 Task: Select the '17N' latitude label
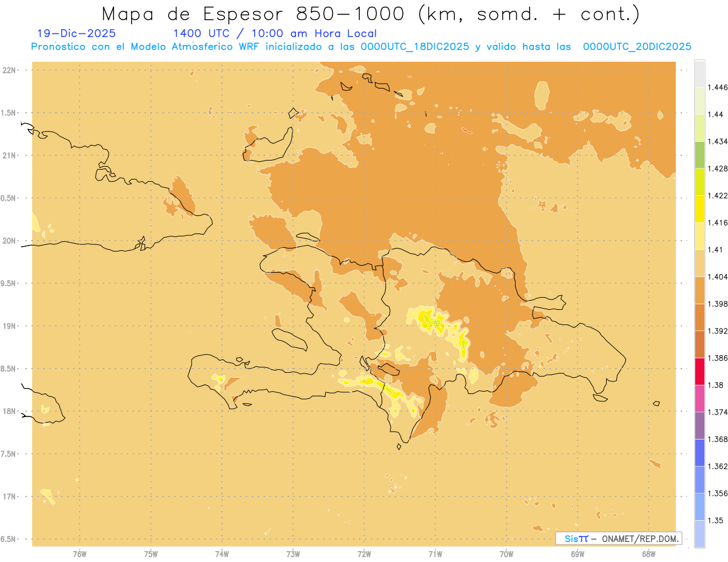pyautogui.click(x=10, y=497)
